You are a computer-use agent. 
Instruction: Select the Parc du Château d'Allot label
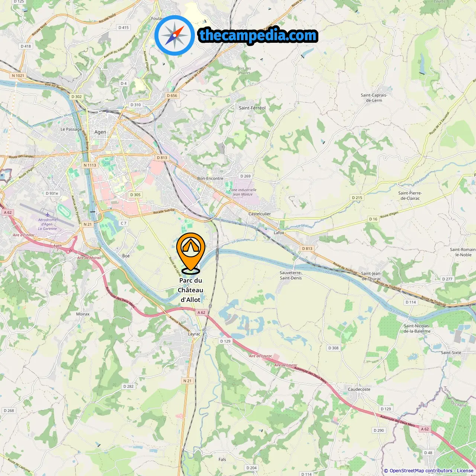point(190,290)
